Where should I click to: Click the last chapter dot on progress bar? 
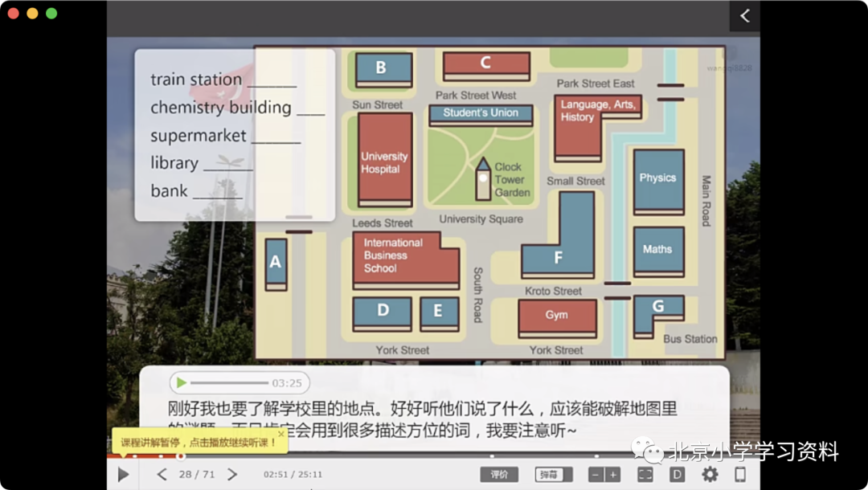(596, 456)
